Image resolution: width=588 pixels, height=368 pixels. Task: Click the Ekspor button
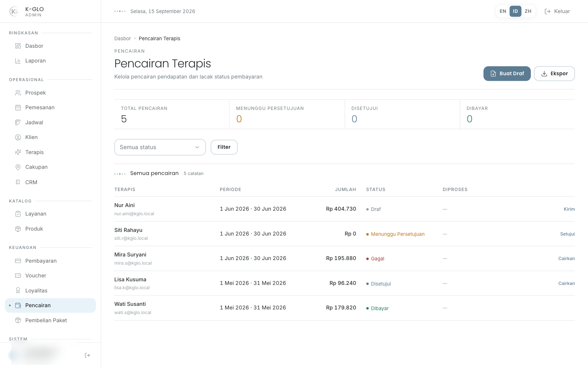[554, 74]
